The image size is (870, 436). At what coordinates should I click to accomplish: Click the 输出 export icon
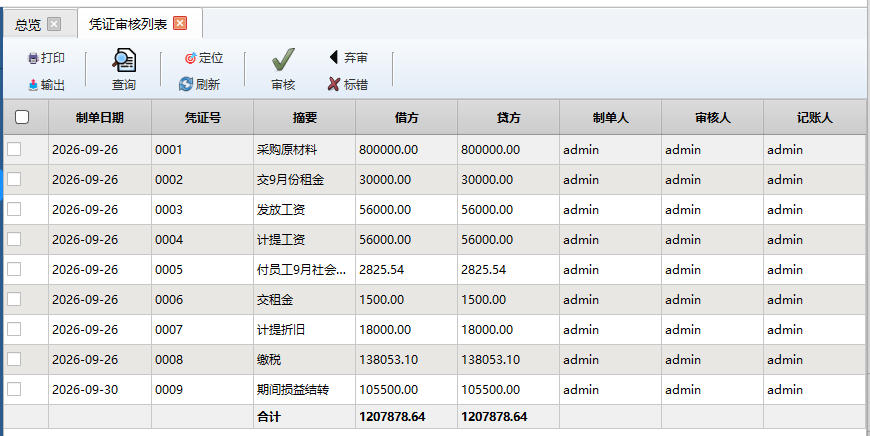point(33,85)
